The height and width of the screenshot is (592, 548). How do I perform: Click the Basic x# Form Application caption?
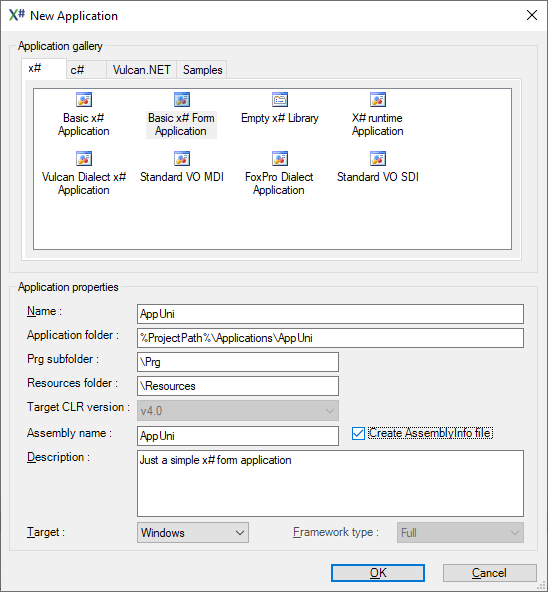(181, 125)
